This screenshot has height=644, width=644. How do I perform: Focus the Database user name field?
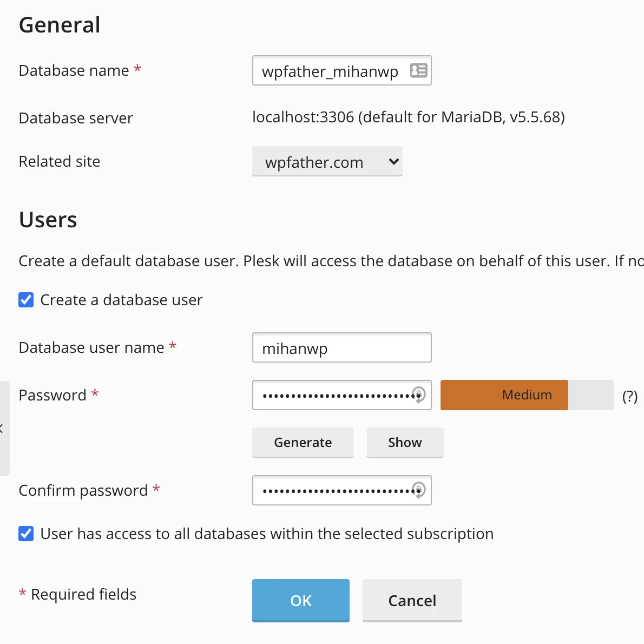(x=341, y=347)
